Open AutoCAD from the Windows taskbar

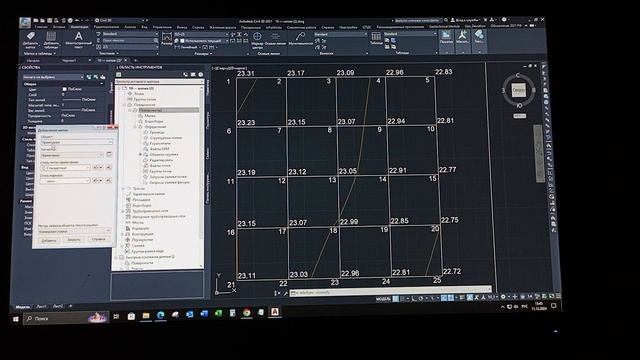click(x=275, y=312)
